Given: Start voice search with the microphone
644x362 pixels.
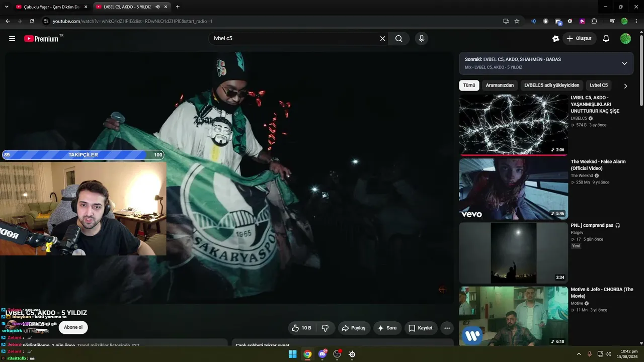Looking at the screenshot, I should click(422, 39).
